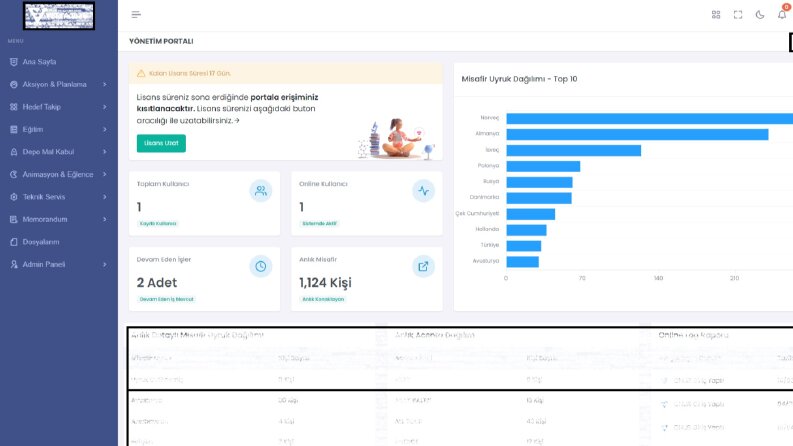Click the Polonya bar in chart
This screenshot has height=446, width=793.
click(543, 166)
